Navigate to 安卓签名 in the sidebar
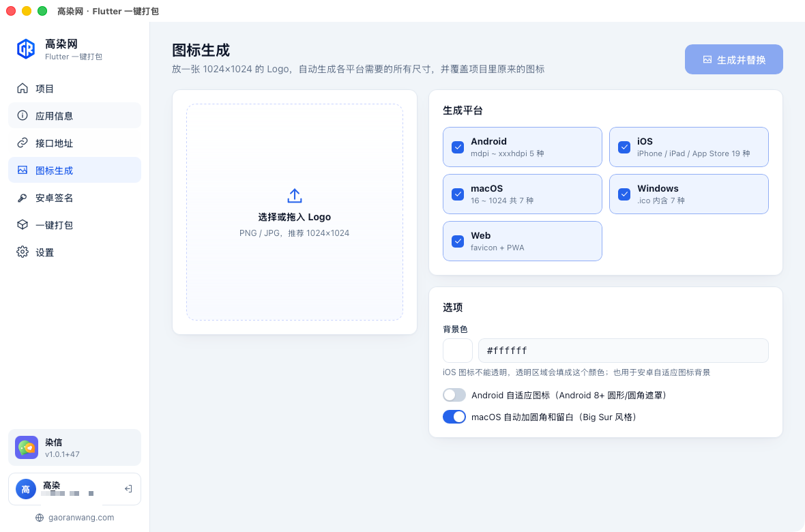 [74, 198]
